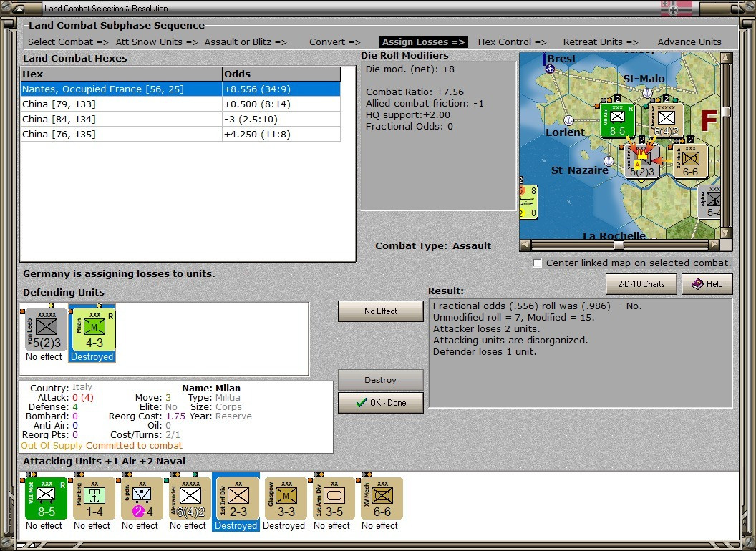The height and width of the screenshot is (551, 756).
Task: Click the Brest port anchor icon
Action: pos(550,69)
